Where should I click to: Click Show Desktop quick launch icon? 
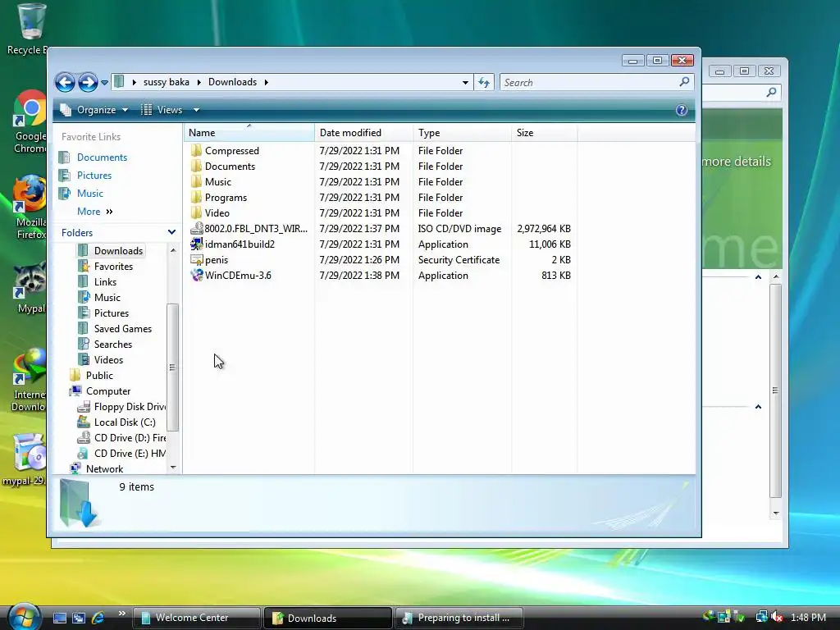[x=59, y=618]
